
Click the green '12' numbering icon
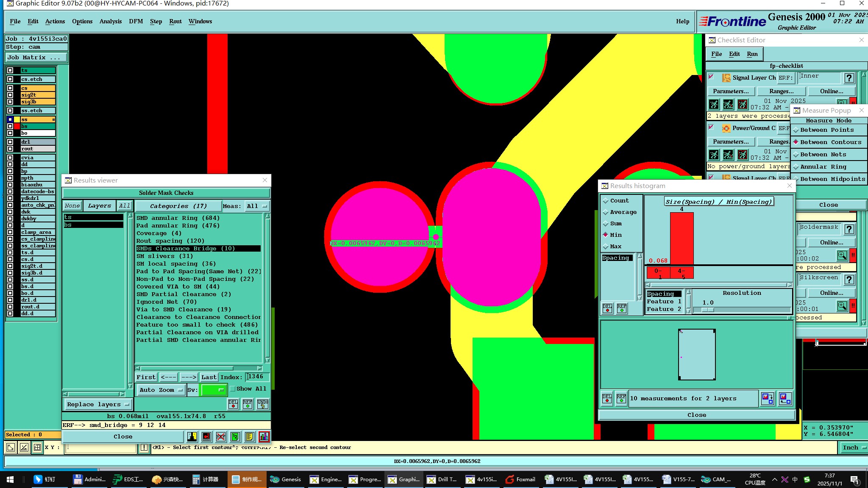[x=235, y=436]
